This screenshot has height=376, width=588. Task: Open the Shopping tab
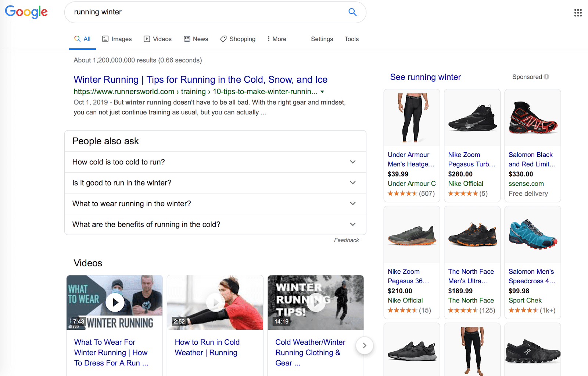point(238,39)
